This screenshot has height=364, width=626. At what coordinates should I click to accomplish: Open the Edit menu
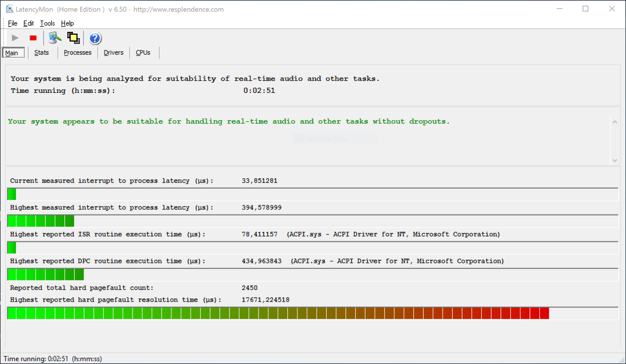[x=28, y=23]
